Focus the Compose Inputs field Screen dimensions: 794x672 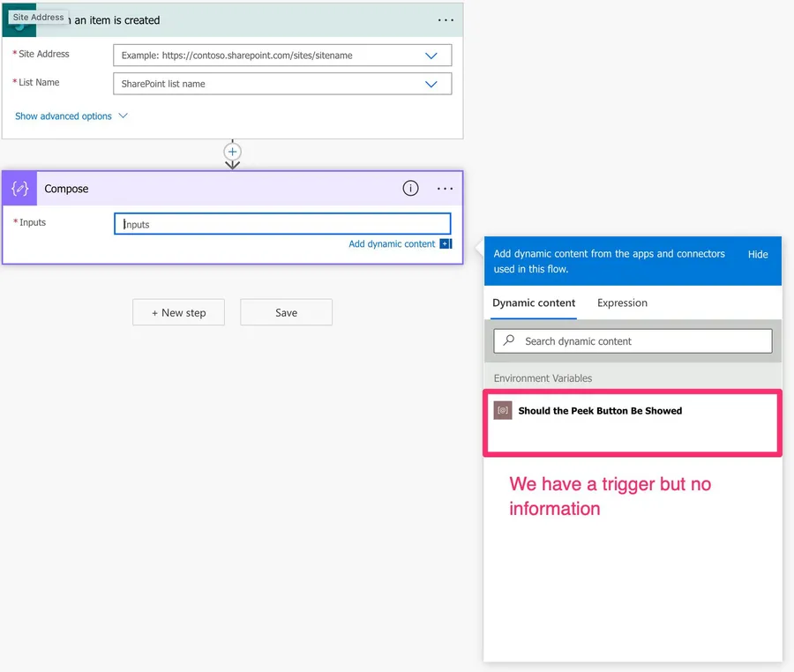click(x=282, y=224)
